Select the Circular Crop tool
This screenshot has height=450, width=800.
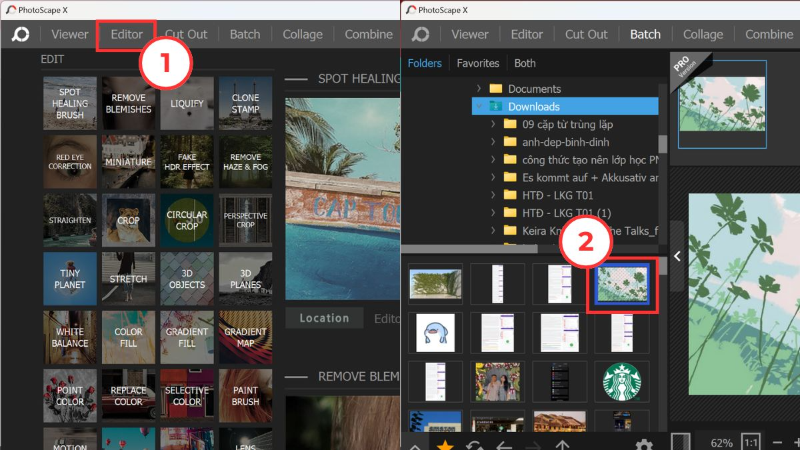187,220
